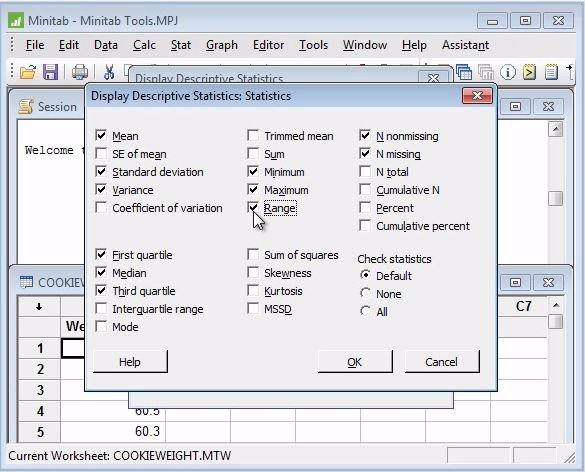Enable the MSSD checkbox
The image size is (585, 472).
click(x=253, y=308)
